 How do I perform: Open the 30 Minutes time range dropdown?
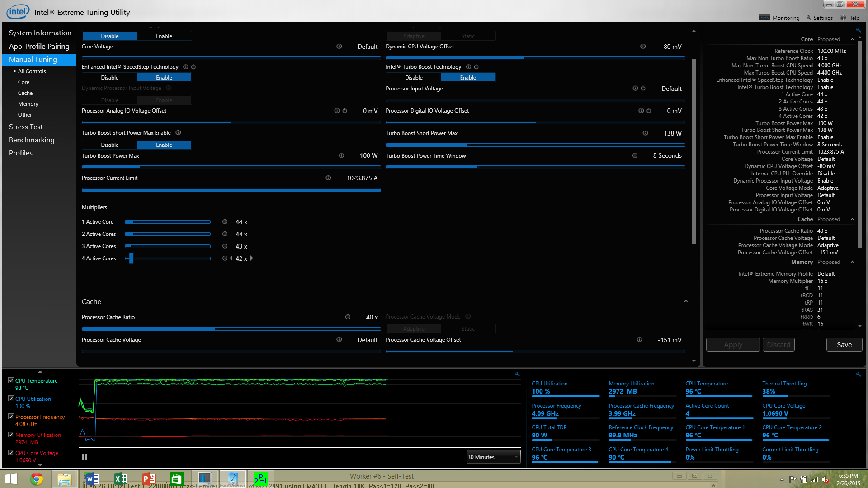[x=493, y=457]
